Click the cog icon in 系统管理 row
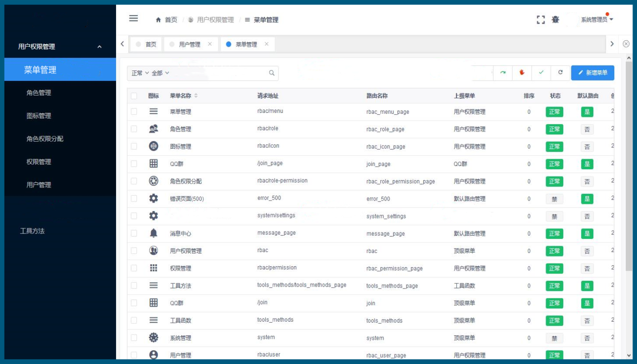The width and height of the screenshot is (637, 364). (153, 338)
